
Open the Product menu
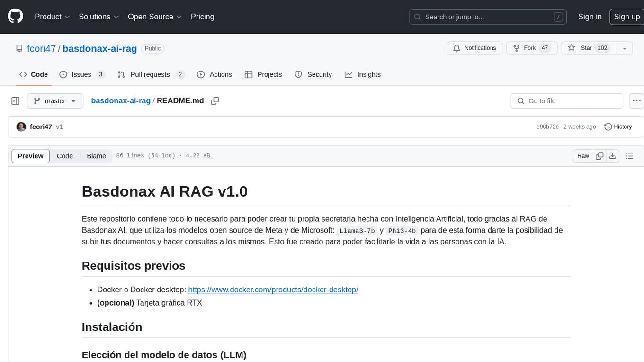(x=52, y=17)
